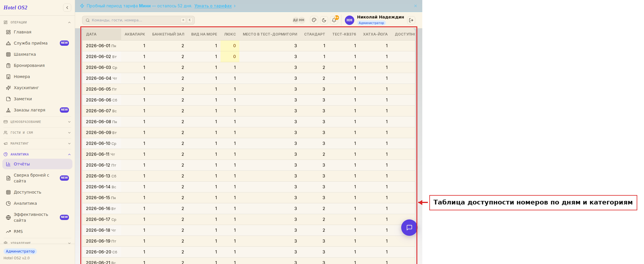Click the Главная grid icon
The height and width of the screenshot is (264, 644).
[x=8, y=32]
